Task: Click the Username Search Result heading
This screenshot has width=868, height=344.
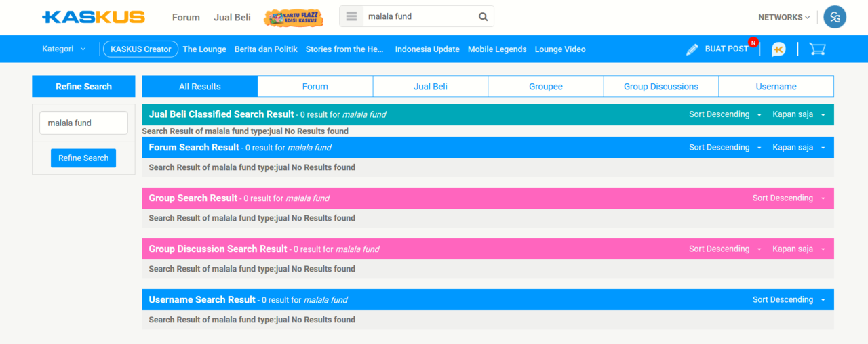Action: pos(202,299)
